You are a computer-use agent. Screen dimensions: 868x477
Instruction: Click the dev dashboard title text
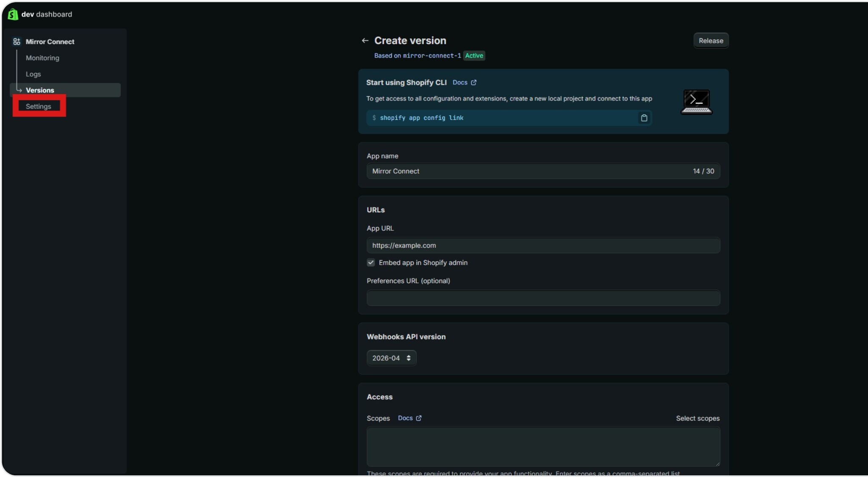(x=47, y=14)
